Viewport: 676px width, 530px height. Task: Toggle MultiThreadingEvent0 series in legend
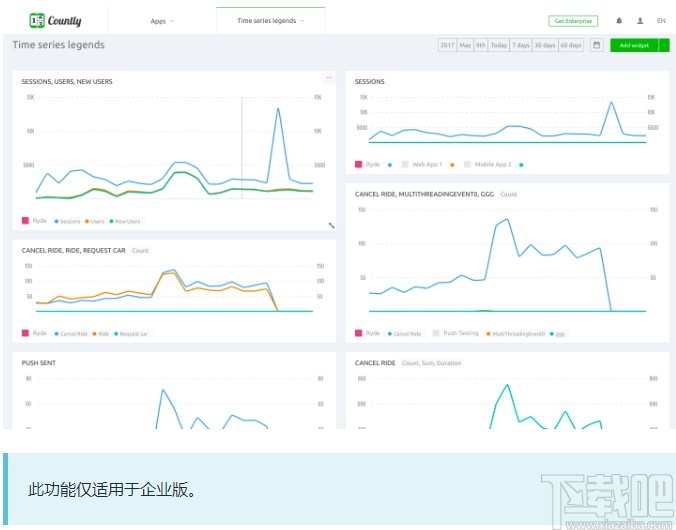click(x=516, y=334)
